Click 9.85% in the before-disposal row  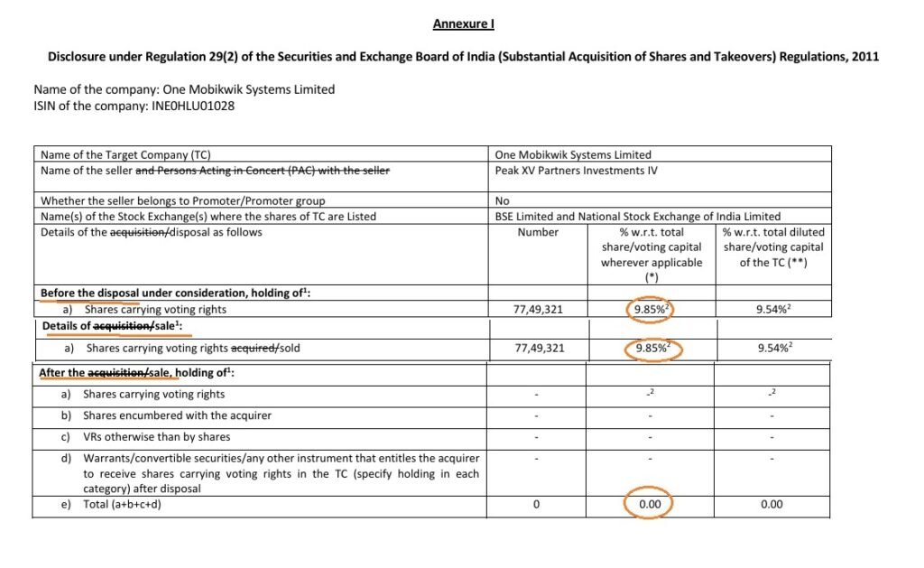(x=651, y=309)
